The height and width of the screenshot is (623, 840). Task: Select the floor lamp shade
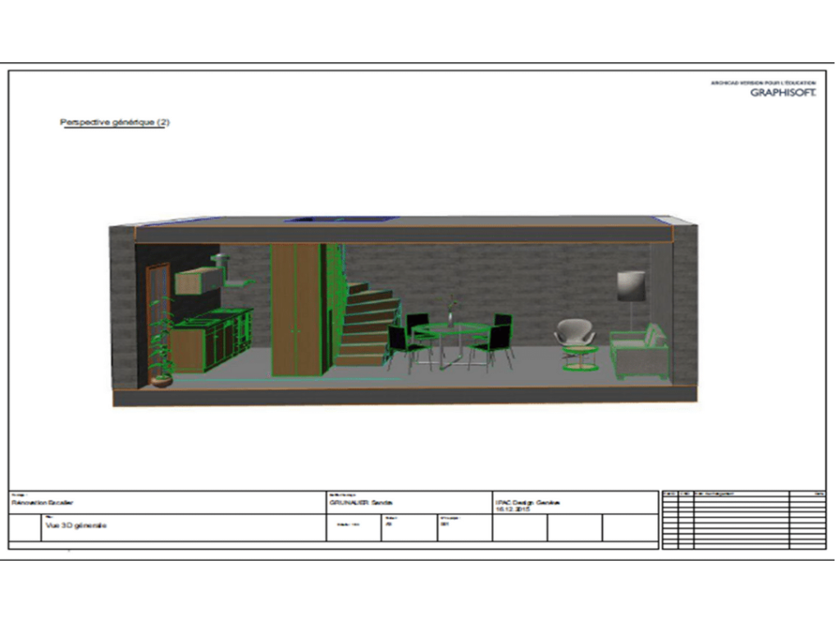631,286
